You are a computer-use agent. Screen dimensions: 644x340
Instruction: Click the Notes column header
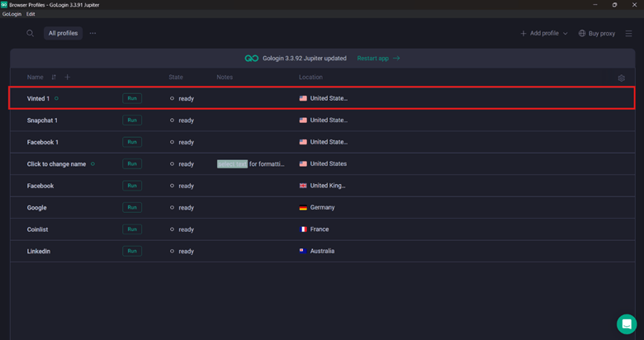(225, 78)
